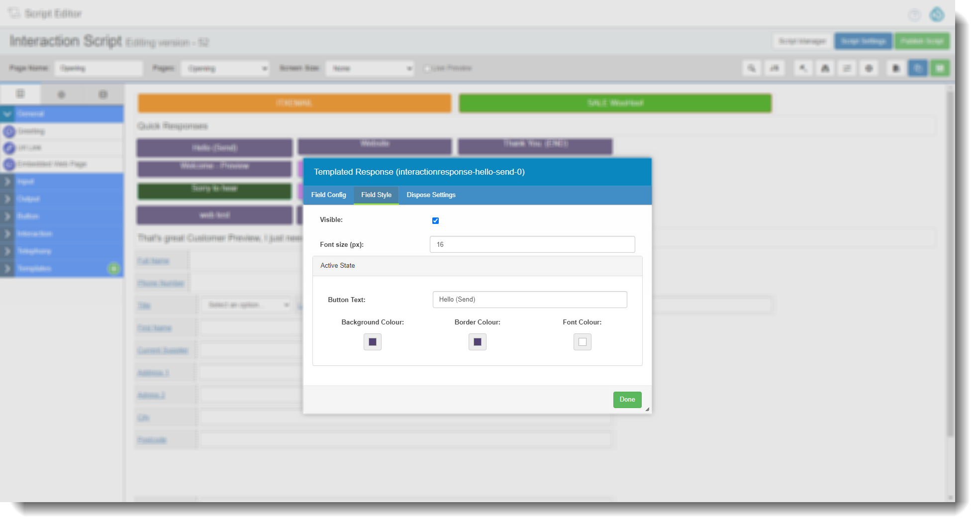This screenshot has height=527, width=980.
Task: Click the green badge on the Templates row
Action: pyautogui.click(x=114, y=269)
